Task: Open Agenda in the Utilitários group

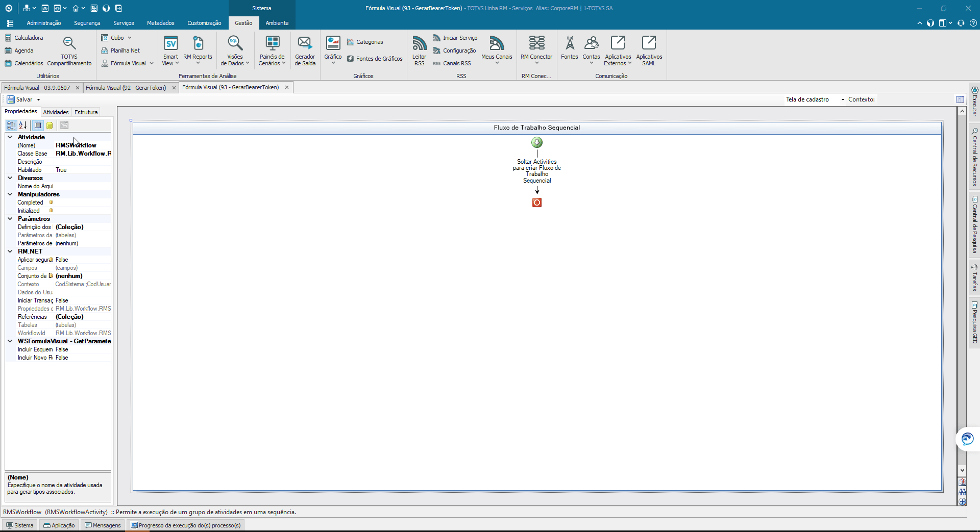Action: 19,50
